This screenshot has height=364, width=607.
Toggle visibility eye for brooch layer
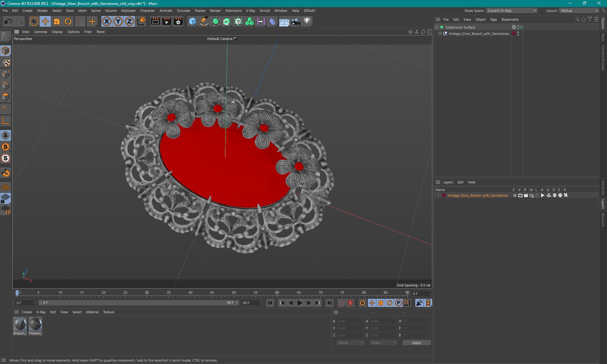[x=520, y=195]
